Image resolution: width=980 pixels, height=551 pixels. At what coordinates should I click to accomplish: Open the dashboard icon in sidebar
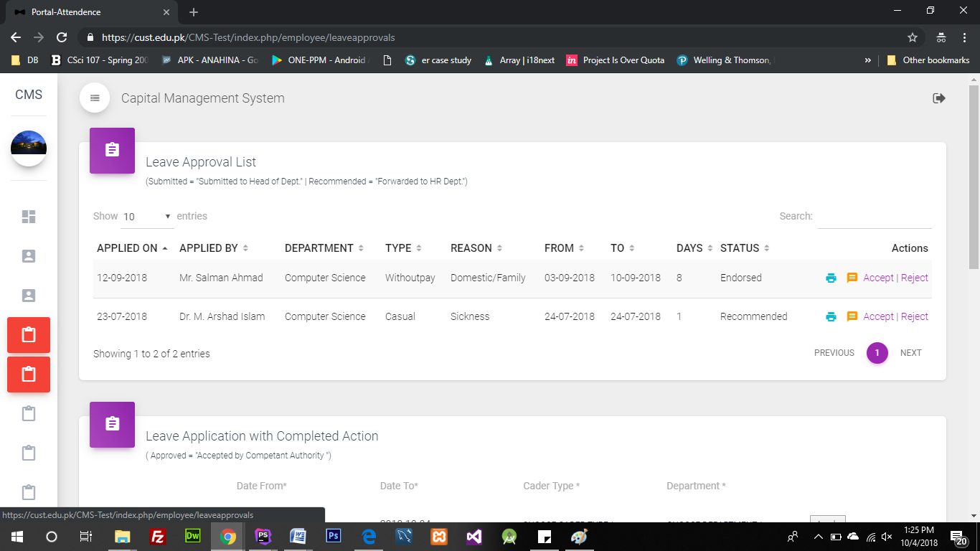click(29, 217)
